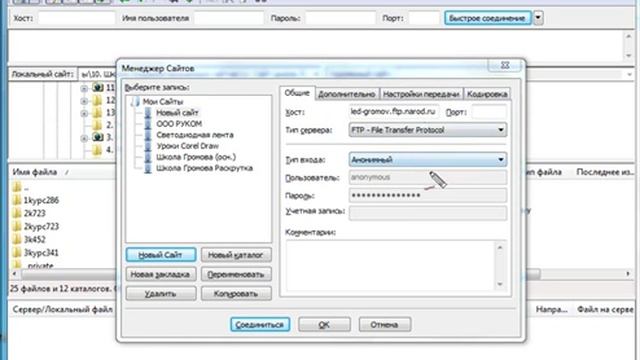Screen dimensions: 640x360
Task: Open the 2курс723 folder
Action: pyautogui.click(x=41, y=227)
